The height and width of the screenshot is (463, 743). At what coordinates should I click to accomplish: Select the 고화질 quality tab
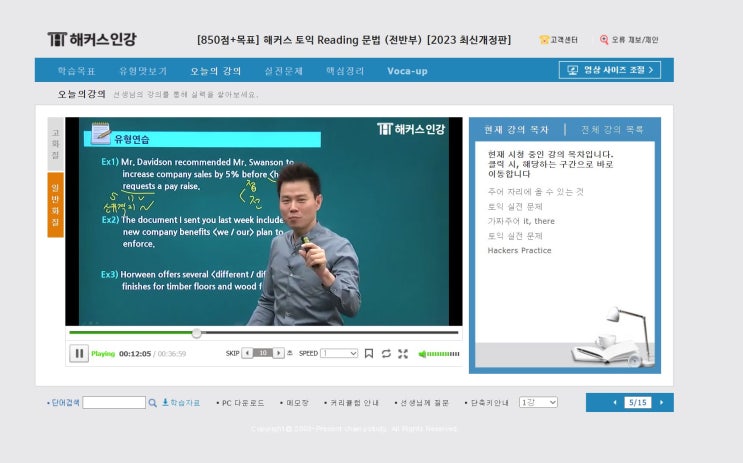pos(55,144)
